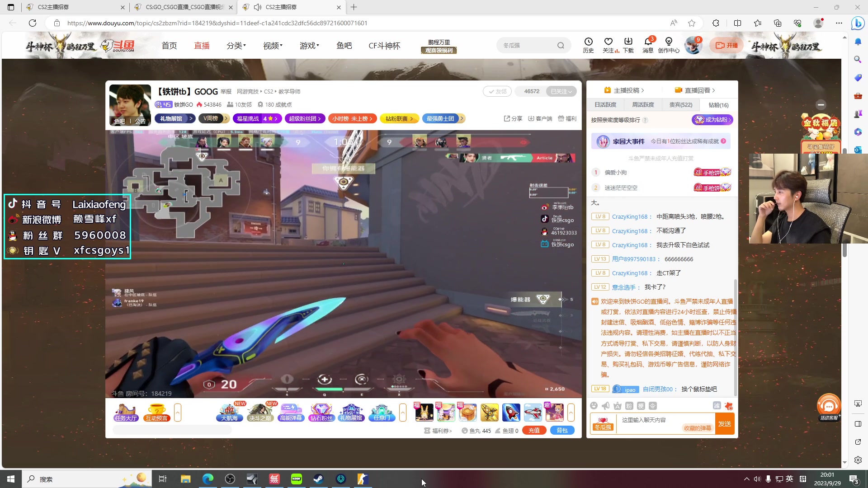Open the 活动客服 customer service headset icon

click(x=829, y=407)
